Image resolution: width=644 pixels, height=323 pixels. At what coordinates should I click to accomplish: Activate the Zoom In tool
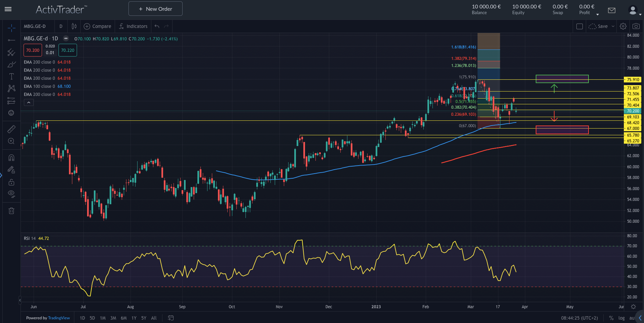pos(11,141)
